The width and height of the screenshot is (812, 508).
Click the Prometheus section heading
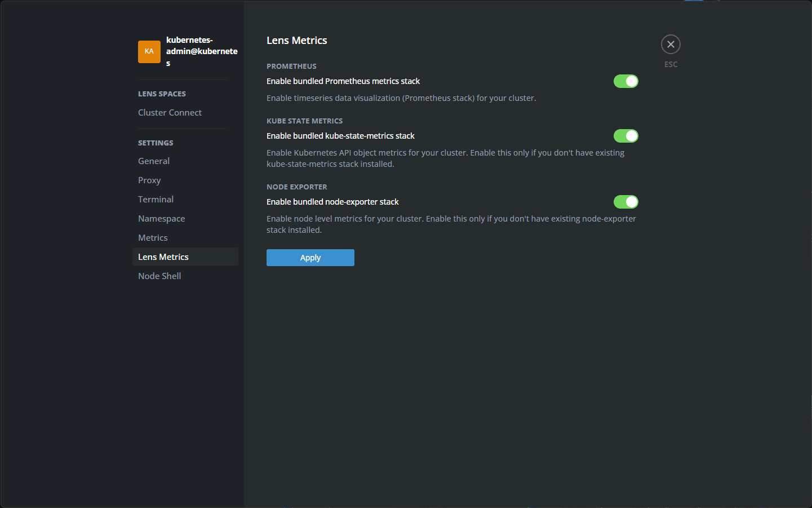click(291, 66)
